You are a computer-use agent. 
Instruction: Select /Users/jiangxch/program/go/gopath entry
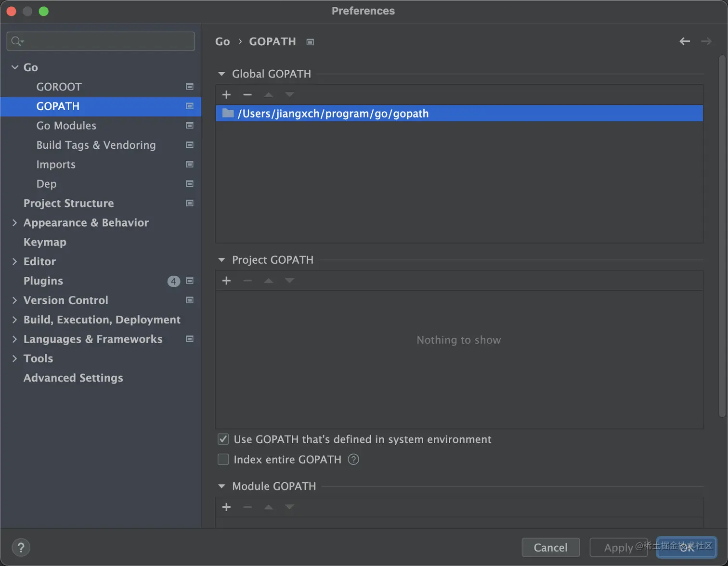click(459, 114)
